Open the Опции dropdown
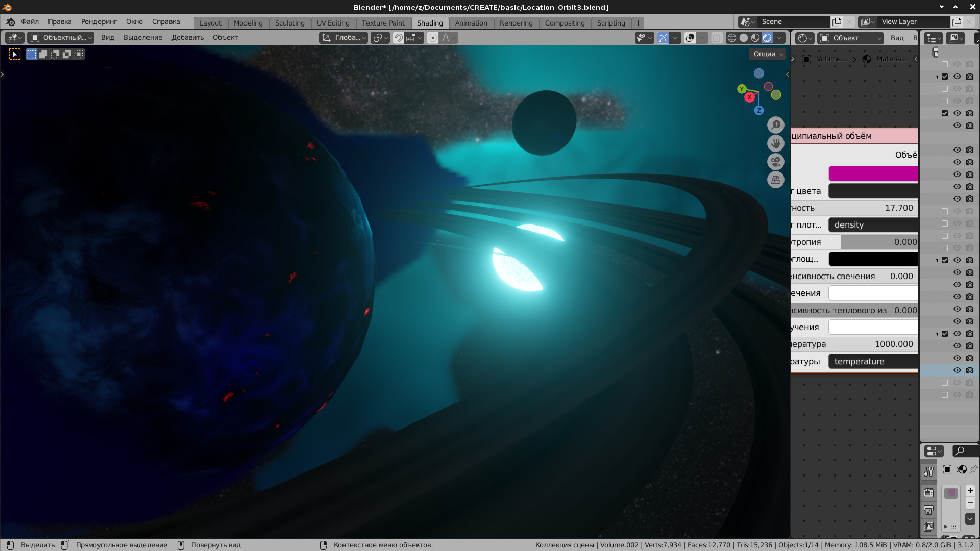 coord(768,54)
